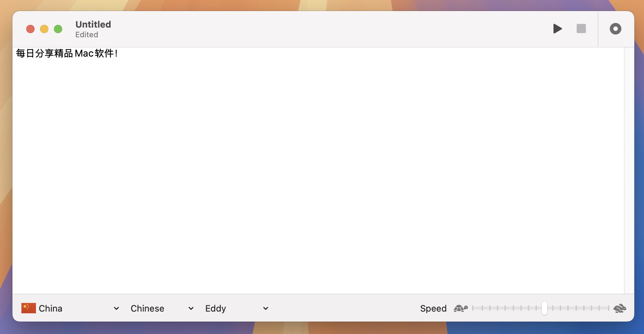This screenshot has height=334, width=644.
Task: Play the text-to-speech playback
Action: pos(557,29)
